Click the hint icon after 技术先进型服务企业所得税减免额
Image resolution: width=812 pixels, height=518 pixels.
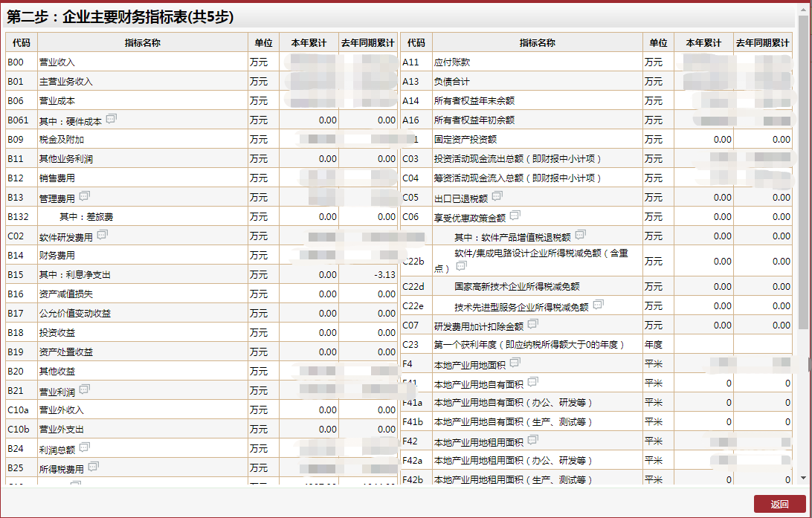pyautogui.click(x=599, y=305)
